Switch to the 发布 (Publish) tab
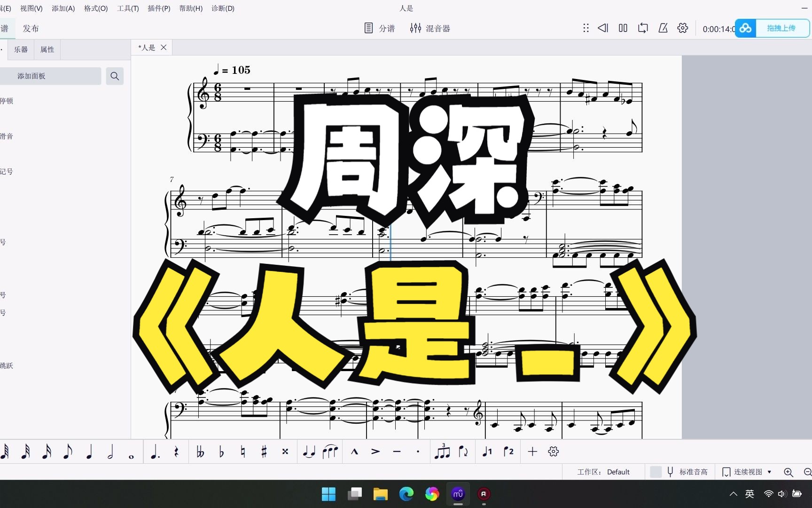812x508 pixels. pyautogui.click(x=31, y=28)
